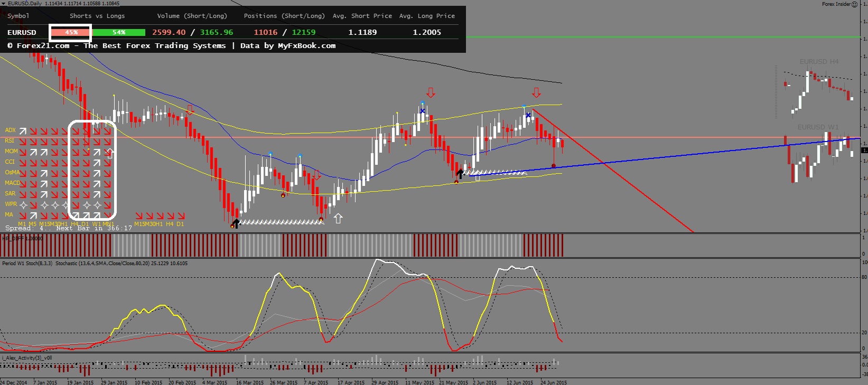Select the red down-arrow signal above the May 2015 peak

(x=431, y=93)
